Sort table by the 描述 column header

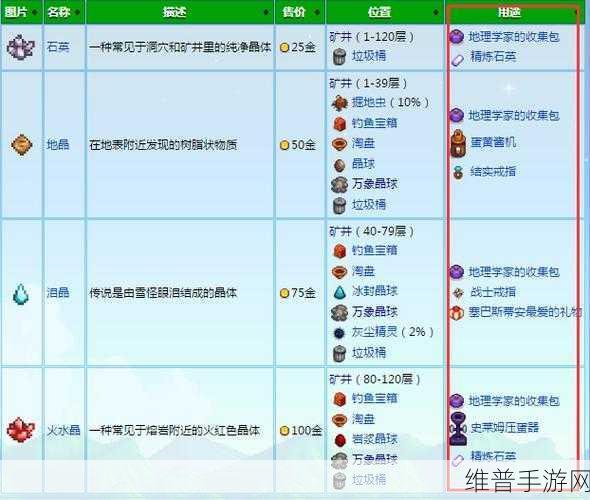pos(180,12)
